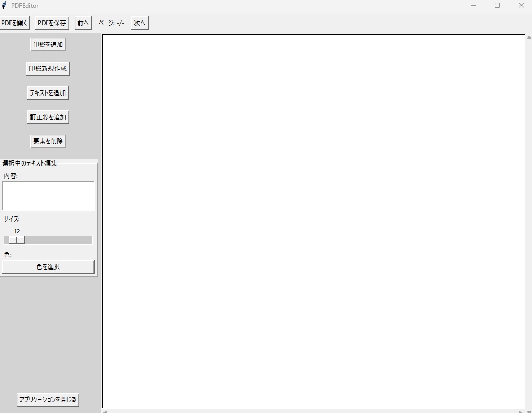532x413 pixels.
Task: Click the 選択中のテキスト編集 group label
Action: pyautogui.click(x=30, y=163)
